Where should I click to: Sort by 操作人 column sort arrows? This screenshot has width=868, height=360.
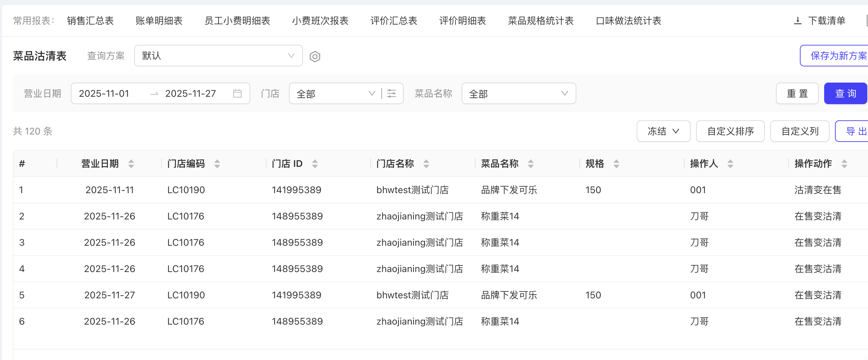[x=730, y=164]
